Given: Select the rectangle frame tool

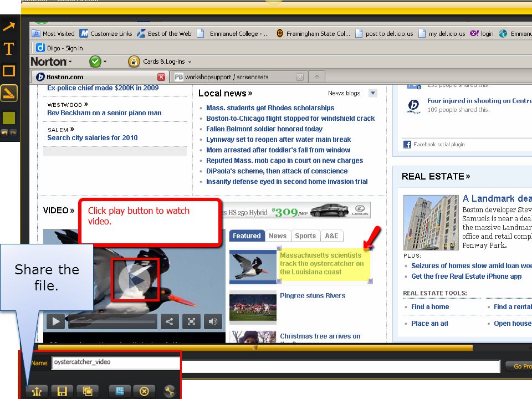Looking at the screenshot, I should click(x=9, y=71).
